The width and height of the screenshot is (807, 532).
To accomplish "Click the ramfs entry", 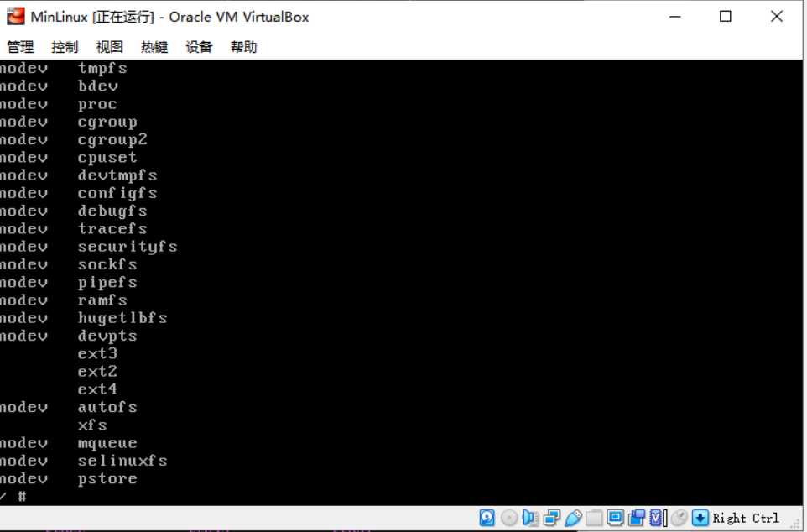I will [102, 300].
